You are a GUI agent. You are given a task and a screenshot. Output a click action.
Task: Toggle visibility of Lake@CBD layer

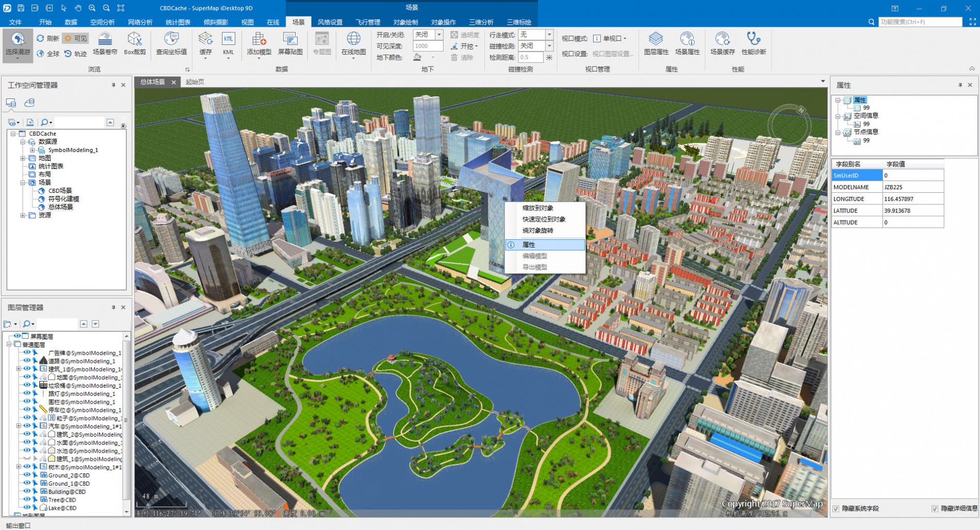point(27,508)
